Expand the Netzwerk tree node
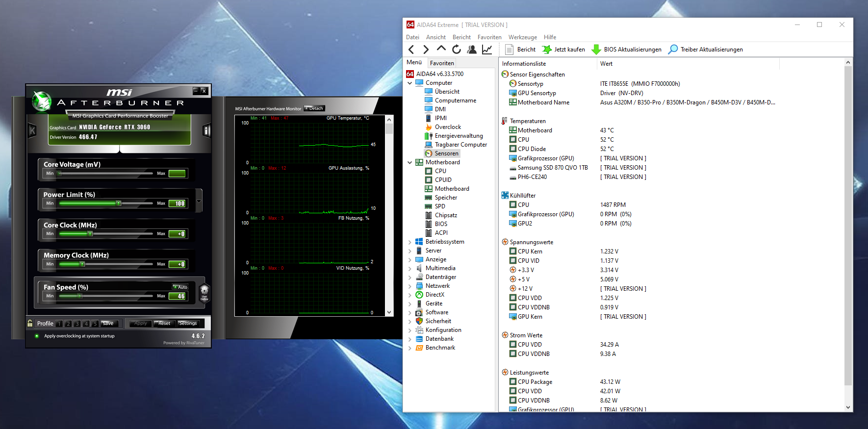Image resolution: width=868 pixels, height=429 pixels. 410,286
